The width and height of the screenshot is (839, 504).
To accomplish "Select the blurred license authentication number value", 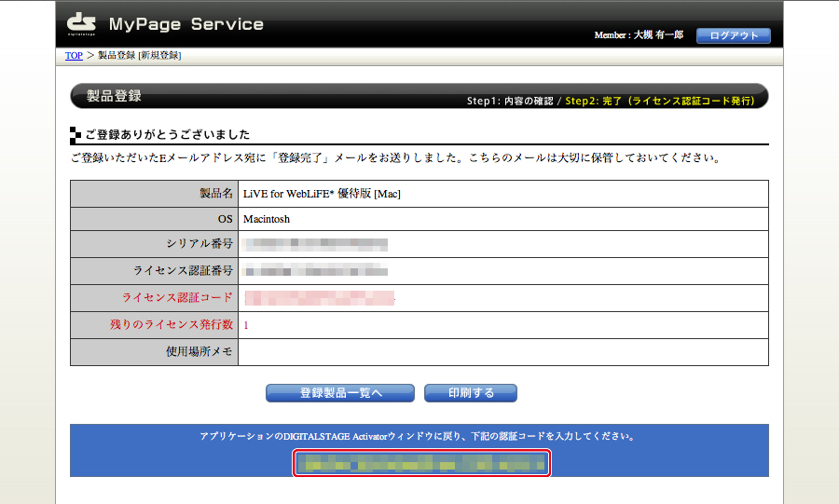I will 315,270.
